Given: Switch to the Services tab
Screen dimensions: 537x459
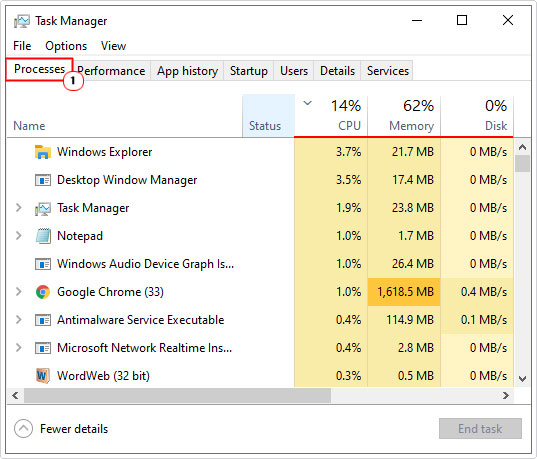Looking at the screenshot, I should [388, 71].
